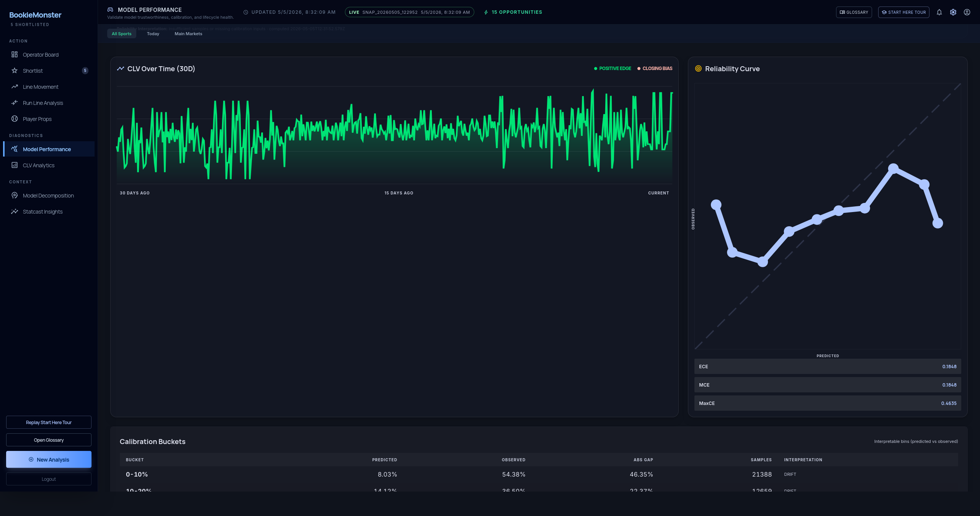Switch to Main Markets filter tab
980x516 pixels.
click(x=188, y=34)
